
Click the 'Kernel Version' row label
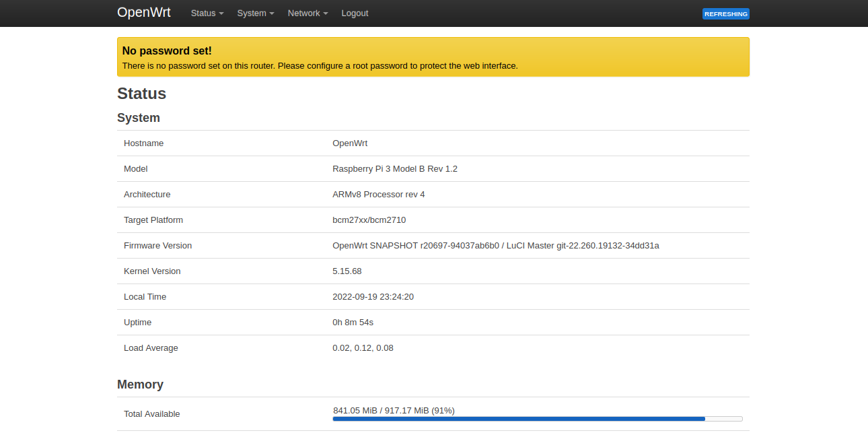(x=153, y=271)
